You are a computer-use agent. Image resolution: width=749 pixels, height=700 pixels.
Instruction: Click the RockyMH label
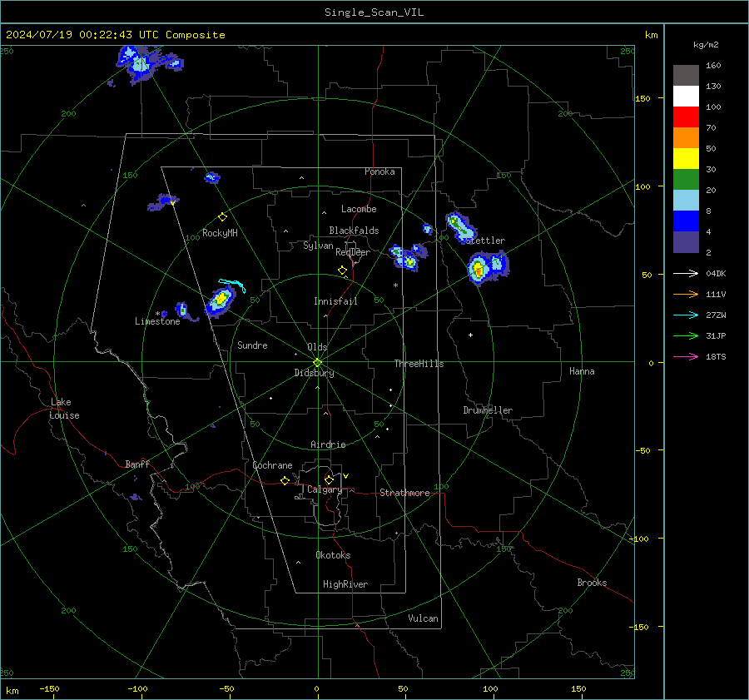[x=220, y=233]
